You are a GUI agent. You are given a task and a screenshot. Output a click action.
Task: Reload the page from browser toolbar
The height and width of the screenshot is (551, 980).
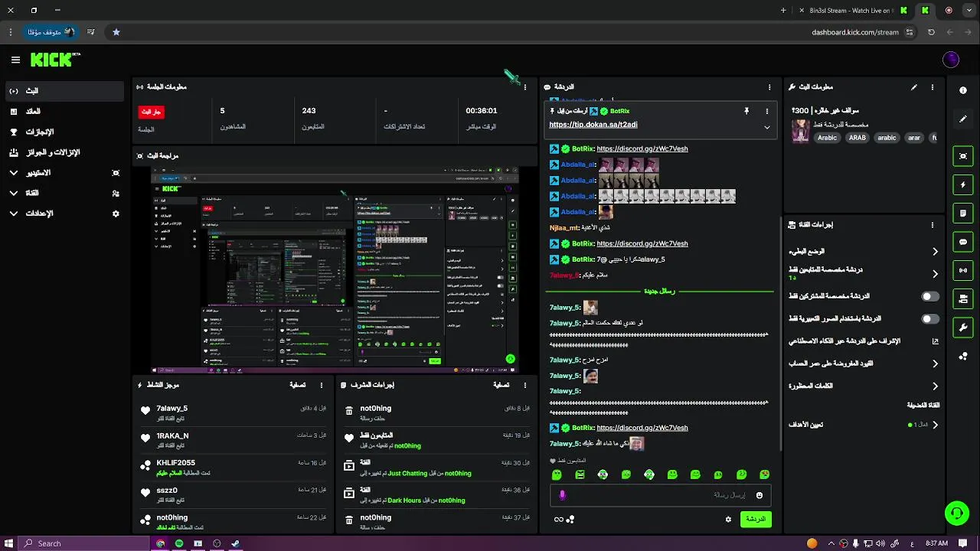click(x=931, y=32)
